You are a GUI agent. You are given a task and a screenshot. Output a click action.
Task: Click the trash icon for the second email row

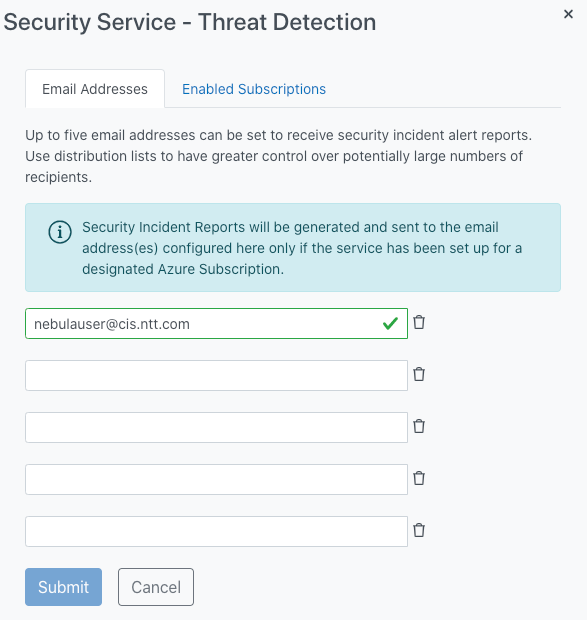pyautogui.click(x=419, y=374)
